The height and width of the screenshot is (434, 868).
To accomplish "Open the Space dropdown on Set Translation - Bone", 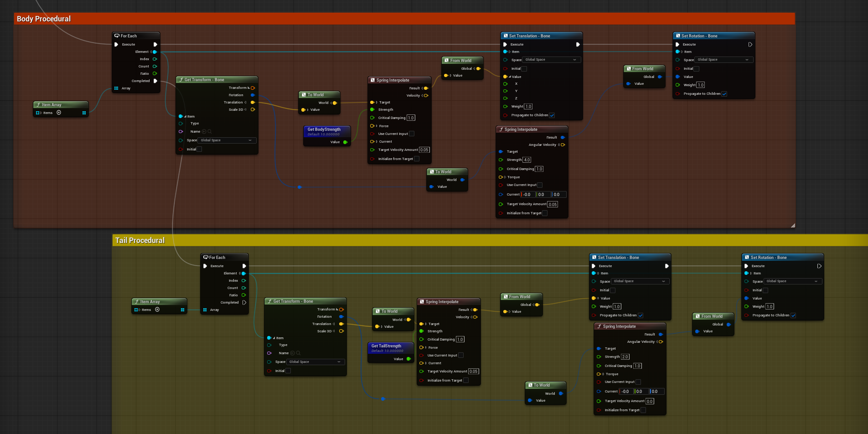I will (x=551, y=60).
